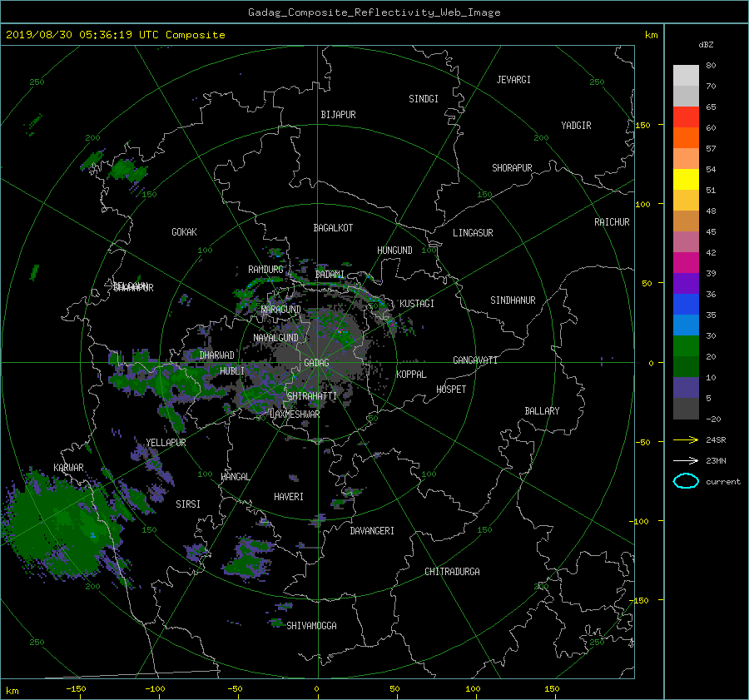The image size is (749, 700).
Task: Select the red 65 dBZ color swatch
Action: point(686,117)
